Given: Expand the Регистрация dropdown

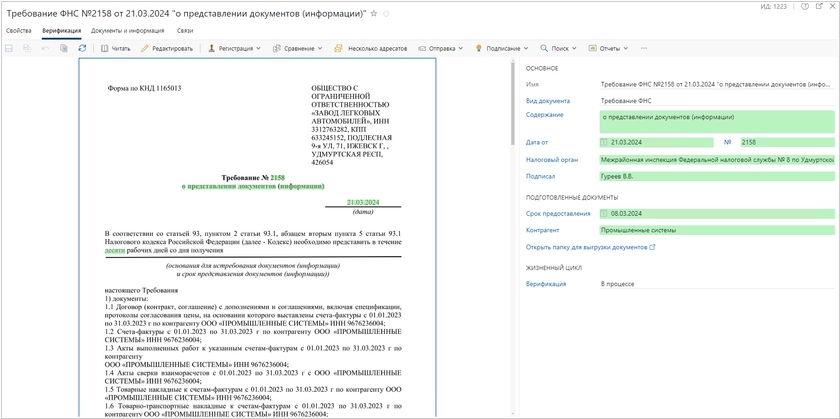Looking at the screenshot, I should click(x=233, y=48).
